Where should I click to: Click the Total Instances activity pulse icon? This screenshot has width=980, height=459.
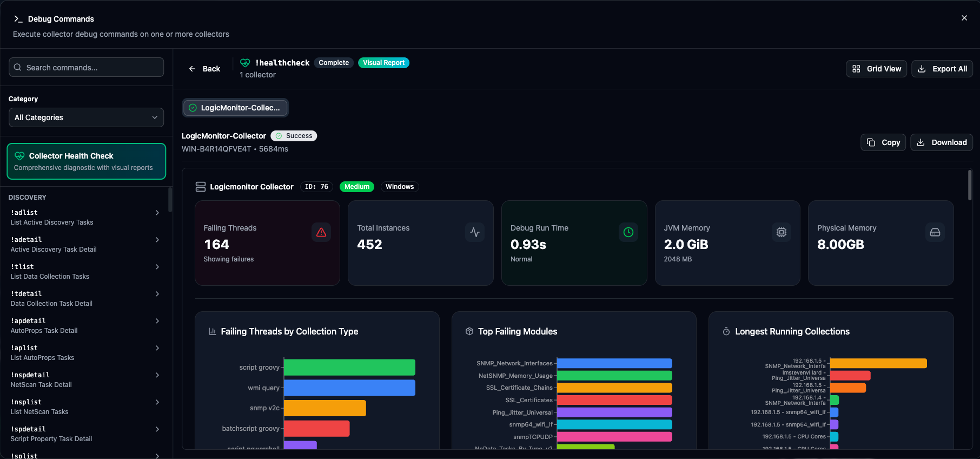point(475,232)
